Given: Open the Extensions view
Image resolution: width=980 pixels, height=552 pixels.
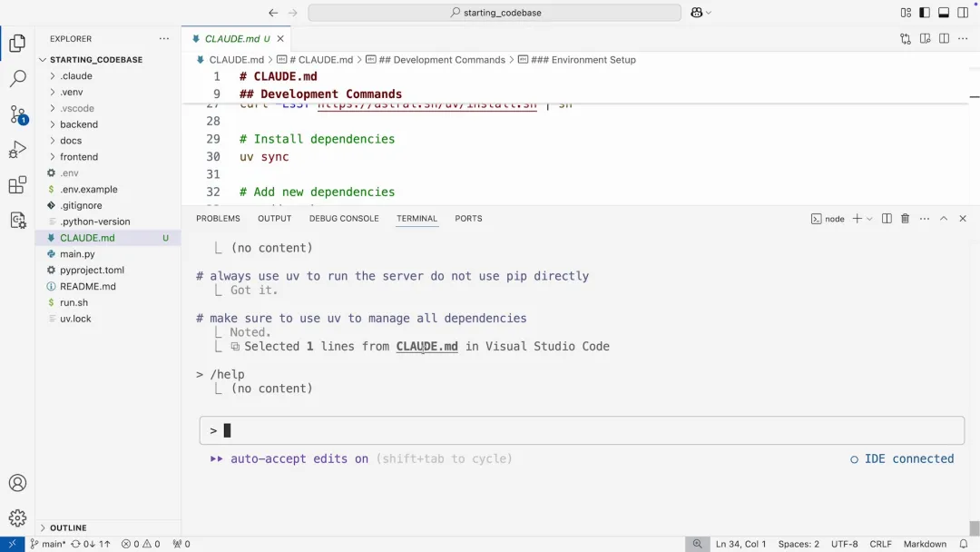Looking at the screenshot, I should [17, 185].
